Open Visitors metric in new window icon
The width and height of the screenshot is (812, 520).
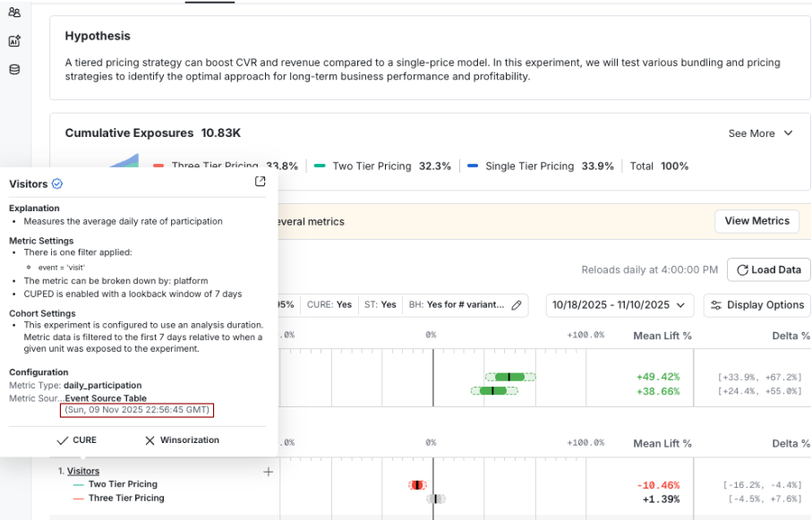click(x=260, y=182)
